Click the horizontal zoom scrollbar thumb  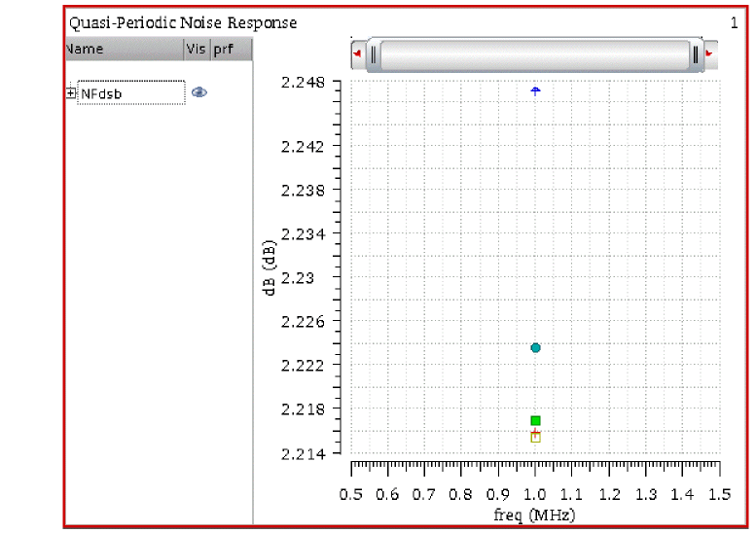(x=534, y=54)
